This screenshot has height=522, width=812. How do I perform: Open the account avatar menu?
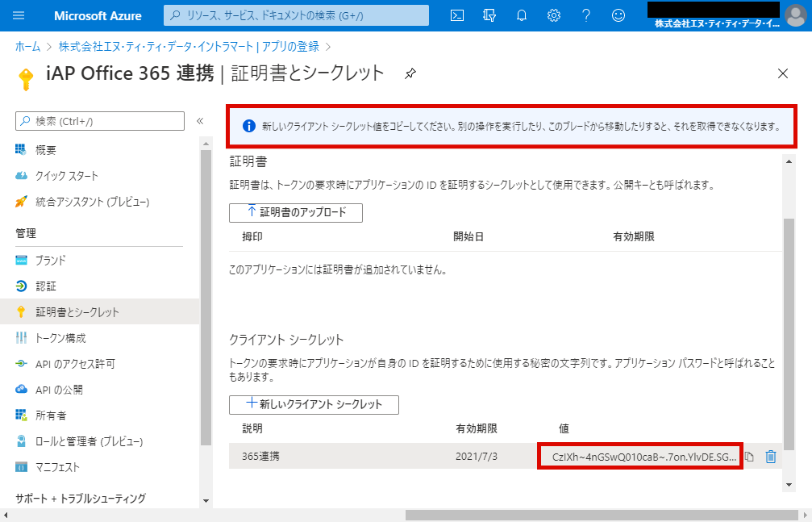[795, 15]
